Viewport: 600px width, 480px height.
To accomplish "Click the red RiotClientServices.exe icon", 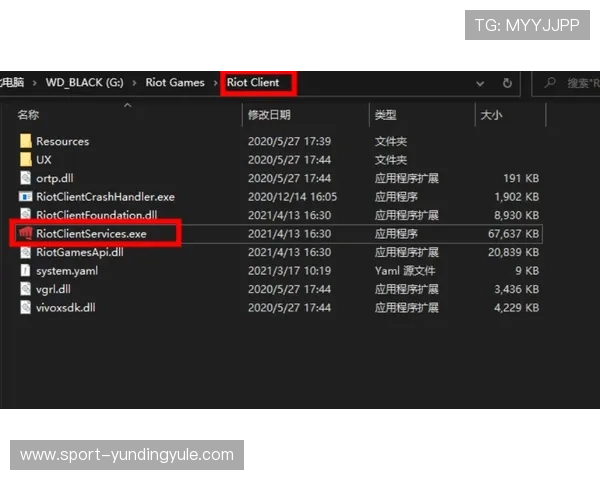I will click(x=24, y=234).
